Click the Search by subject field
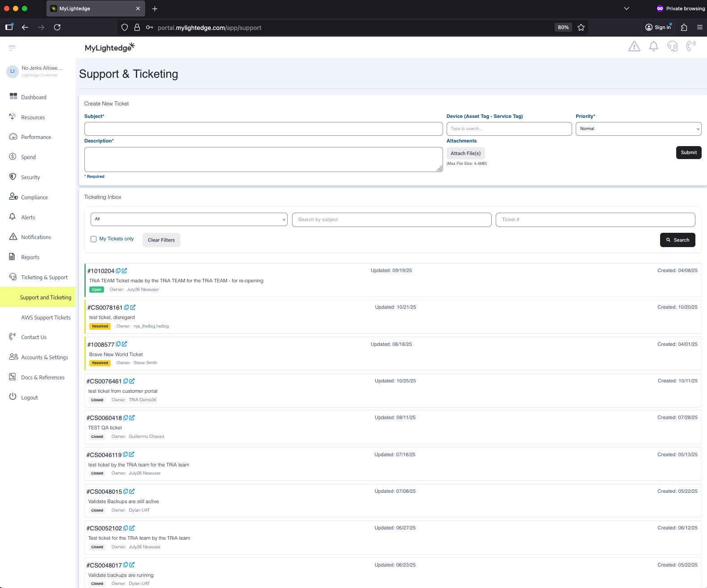Screen dimensions: 707x588 392,220
